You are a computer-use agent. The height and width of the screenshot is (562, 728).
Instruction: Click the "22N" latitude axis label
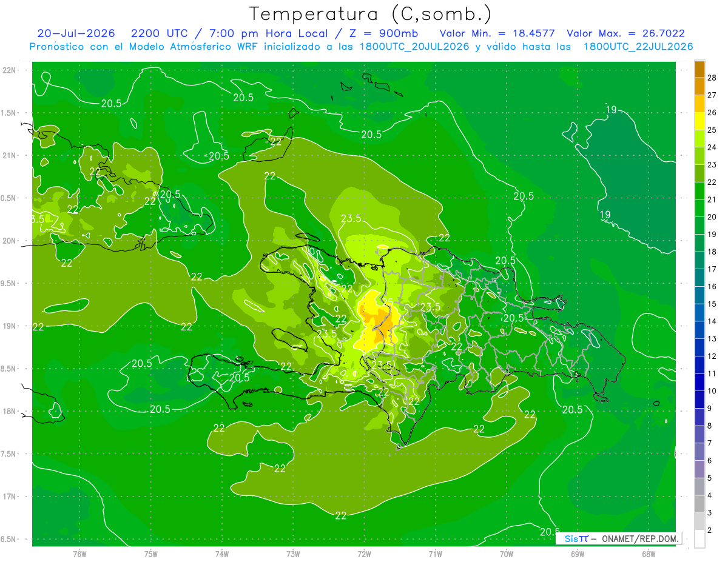point(10,70)
